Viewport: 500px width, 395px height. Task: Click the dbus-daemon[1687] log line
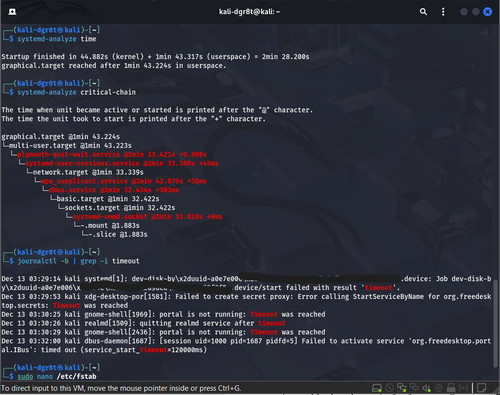tap(246, 345)
